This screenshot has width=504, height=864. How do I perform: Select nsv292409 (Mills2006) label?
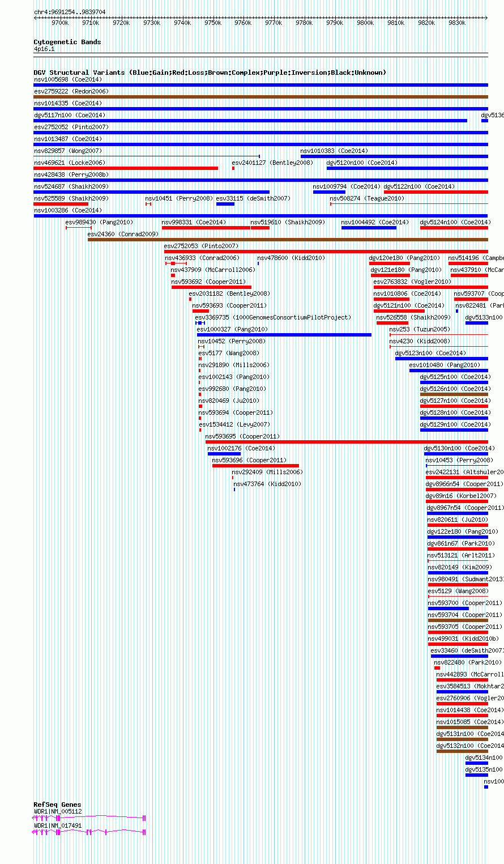coord(268,472)
